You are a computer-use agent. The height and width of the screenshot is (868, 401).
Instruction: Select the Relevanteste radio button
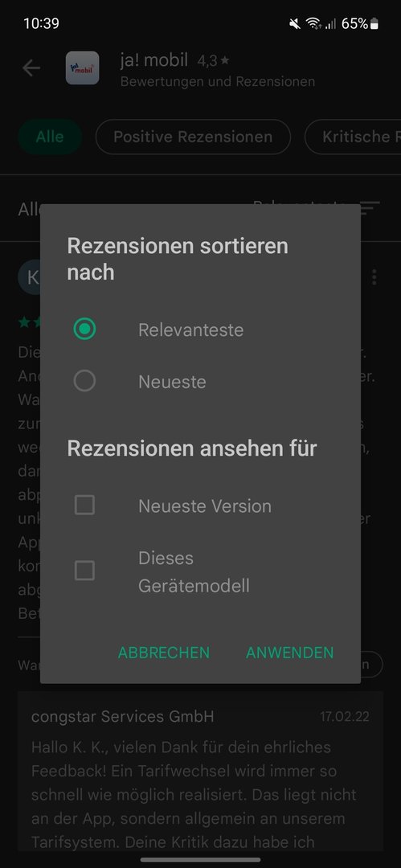(84, 330)
